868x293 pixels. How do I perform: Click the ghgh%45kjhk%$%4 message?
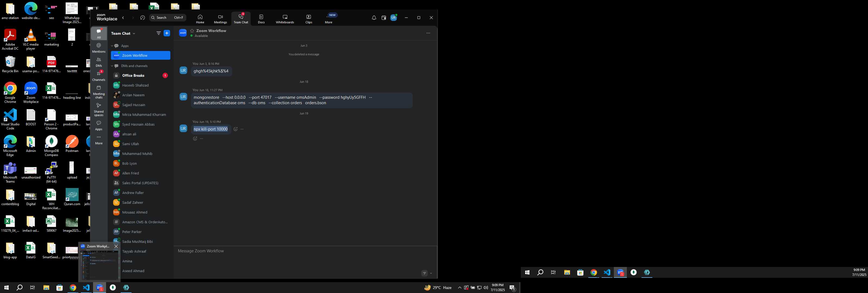tap(211, 71)
